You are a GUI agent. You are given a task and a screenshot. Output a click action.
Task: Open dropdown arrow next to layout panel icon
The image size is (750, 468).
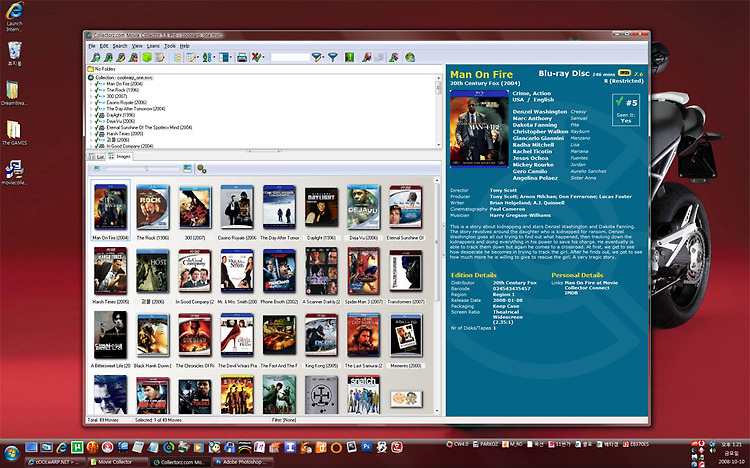point(230,57)
